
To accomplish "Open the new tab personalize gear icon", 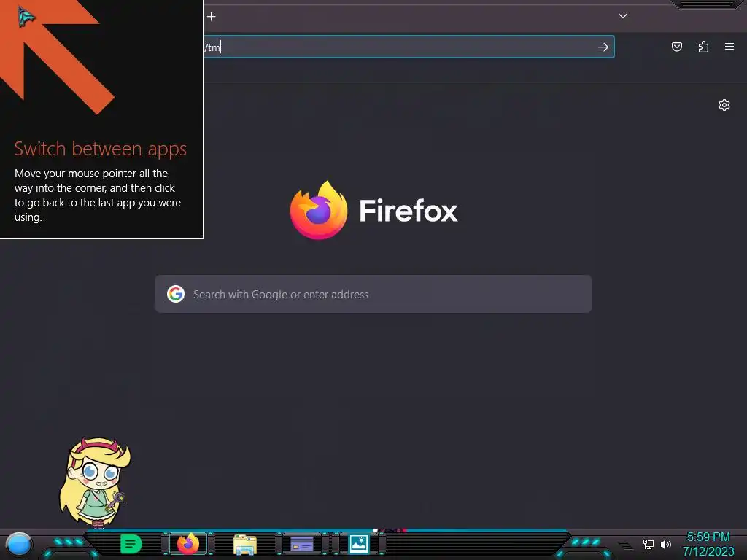I will pyautogui.click(x=724, y=105).
